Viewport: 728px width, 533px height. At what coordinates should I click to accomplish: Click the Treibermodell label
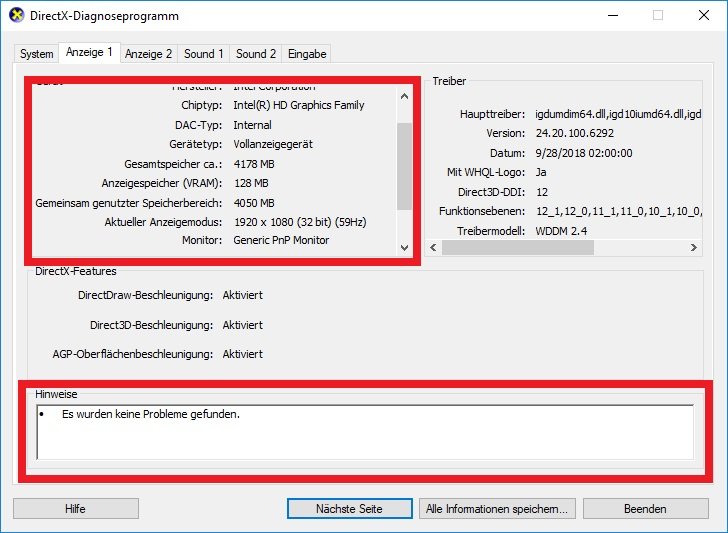[x=491, y=231]
